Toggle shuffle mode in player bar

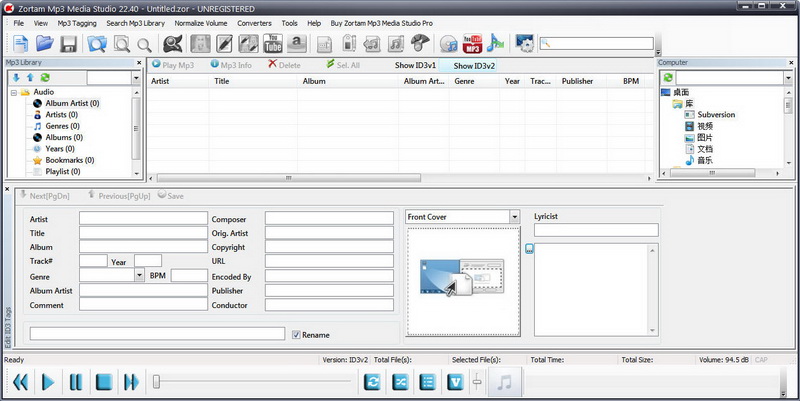tap(400, 382)
